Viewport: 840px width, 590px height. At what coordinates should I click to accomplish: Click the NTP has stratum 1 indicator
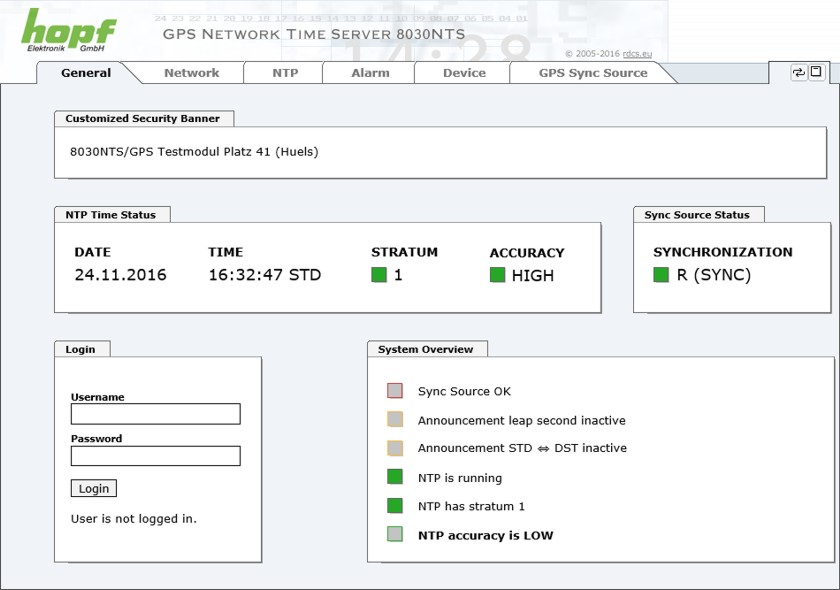click(x=395, y=506)
